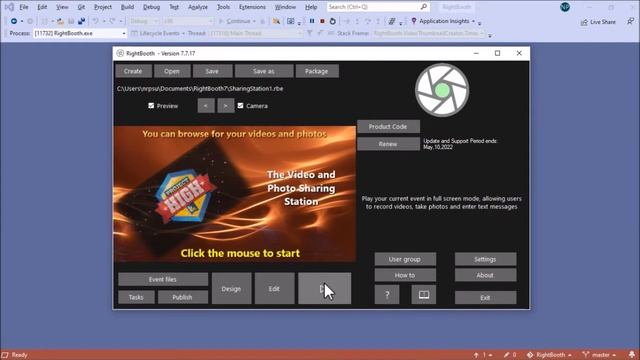Open the Process dropdown for RightBooth.exe
The height and width of the screenshot is (360, 640).
(80, 33)
